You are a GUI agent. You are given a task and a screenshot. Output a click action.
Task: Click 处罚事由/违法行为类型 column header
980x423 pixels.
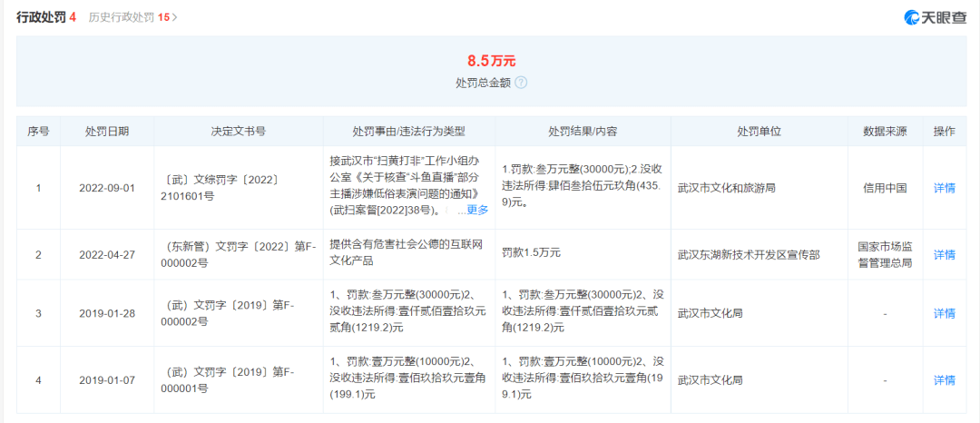(x=408, y=132)
